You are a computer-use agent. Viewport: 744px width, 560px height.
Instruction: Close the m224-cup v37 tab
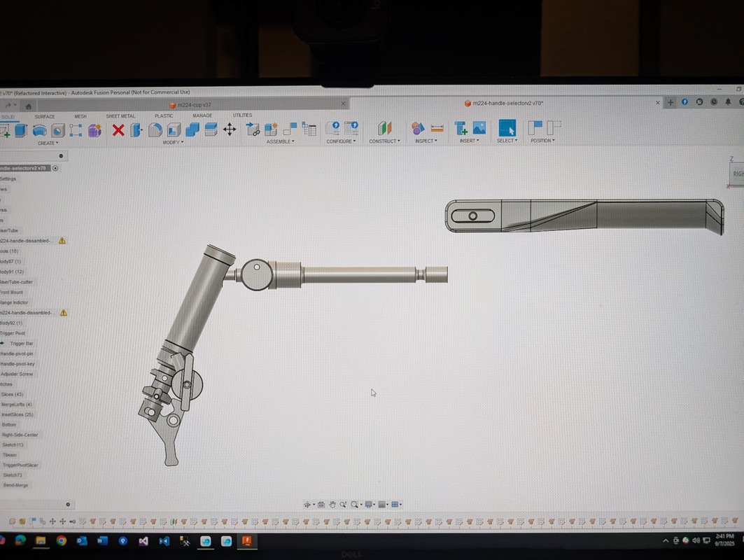tap(344, 104)
